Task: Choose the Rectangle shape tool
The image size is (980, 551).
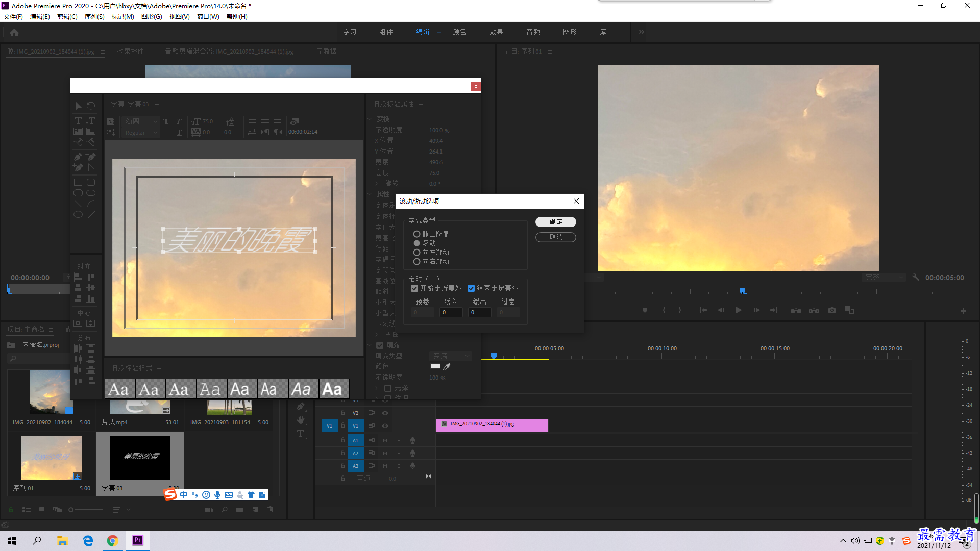Action: 78,182
